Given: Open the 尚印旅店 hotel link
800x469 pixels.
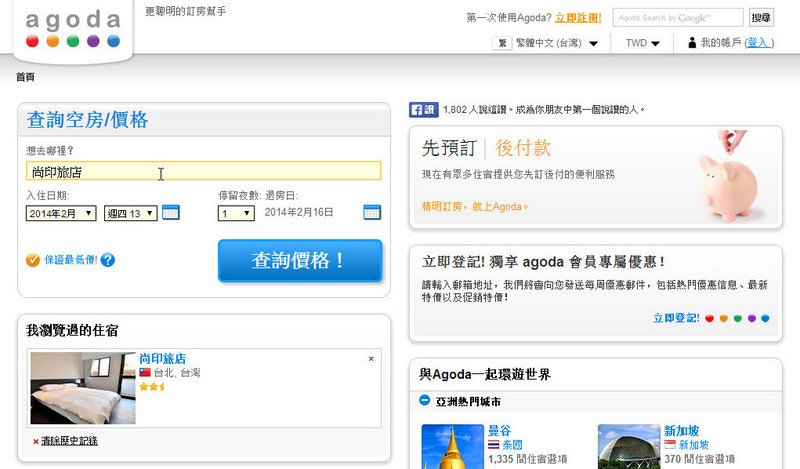Looking at the screenshot, I should (163, 358).
